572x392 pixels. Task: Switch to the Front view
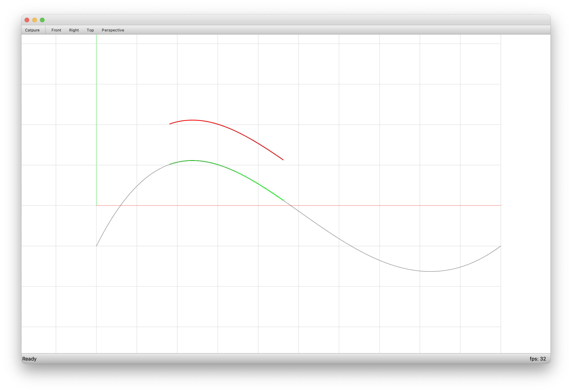click(56, 30)
